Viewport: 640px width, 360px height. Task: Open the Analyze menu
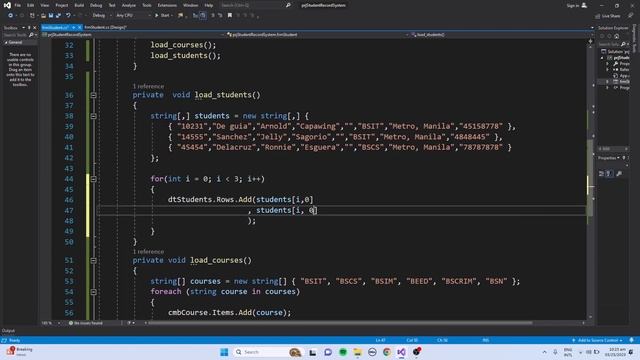tap(129, 5)
